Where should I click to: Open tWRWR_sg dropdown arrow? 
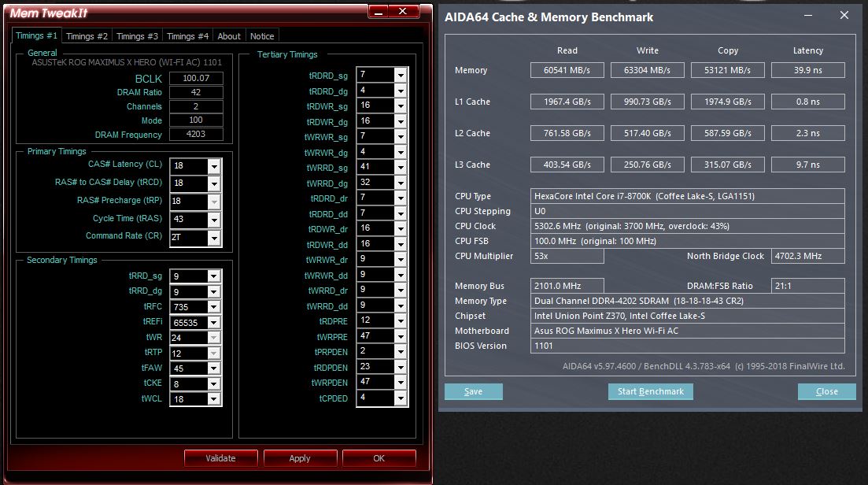pos(401,135)
